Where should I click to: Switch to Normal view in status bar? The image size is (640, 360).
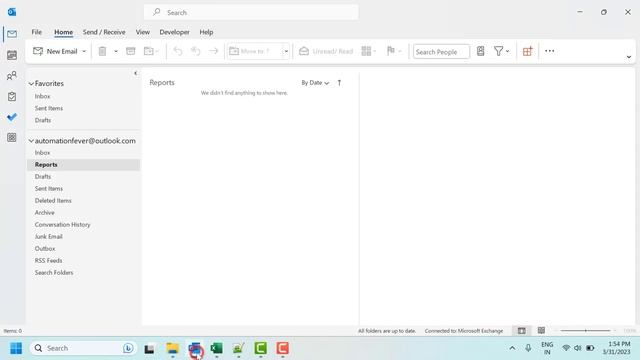click(x=522, y=331)
